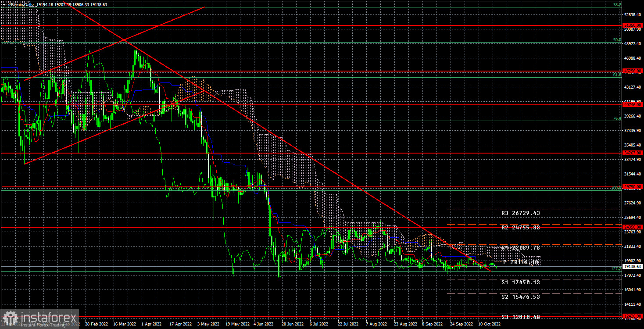
Task: Click the 17 Apr 2022 date on time axis
Action: point(181,325)
